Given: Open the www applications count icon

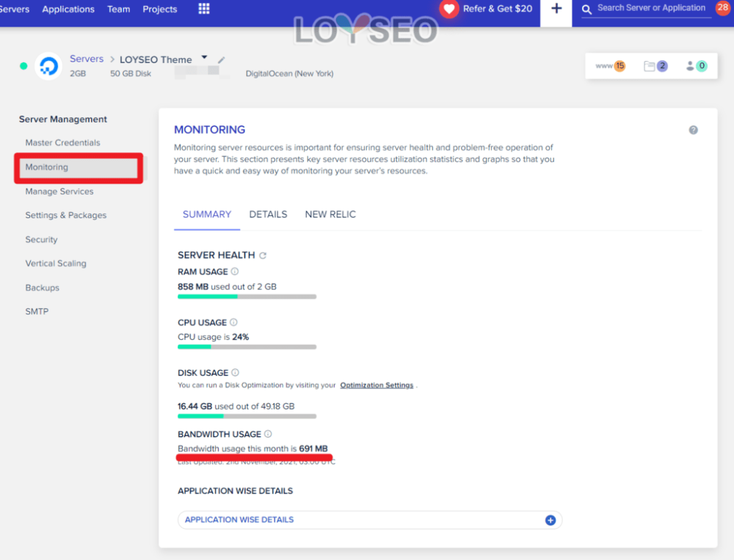Looking at the screenshot, I should 611,66.
